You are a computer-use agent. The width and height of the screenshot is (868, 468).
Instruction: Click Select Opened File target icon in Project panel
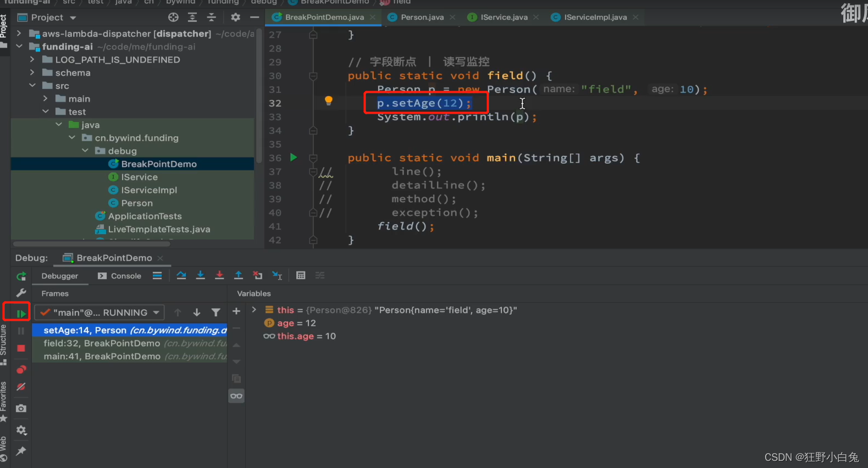173,18
